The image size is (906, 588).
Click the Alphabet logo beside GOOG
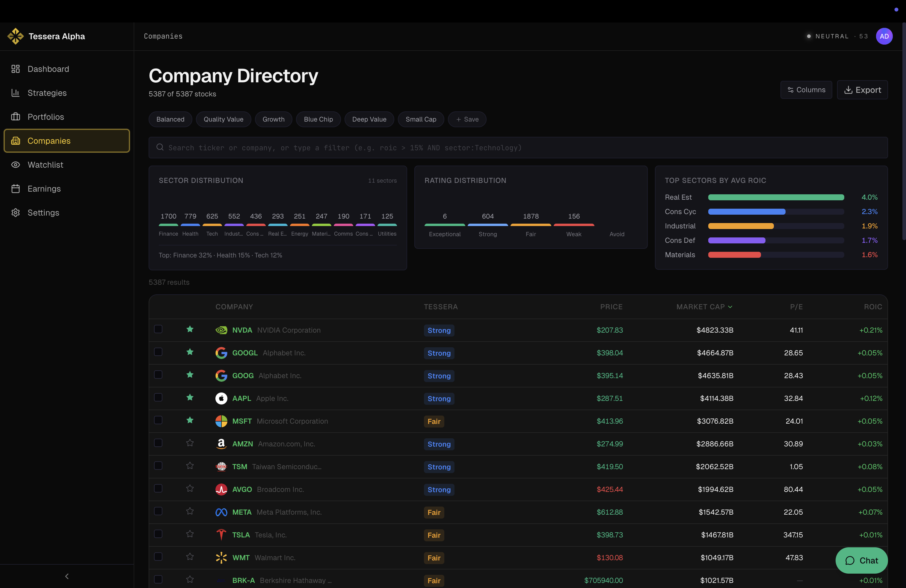(x=221, y=376)
